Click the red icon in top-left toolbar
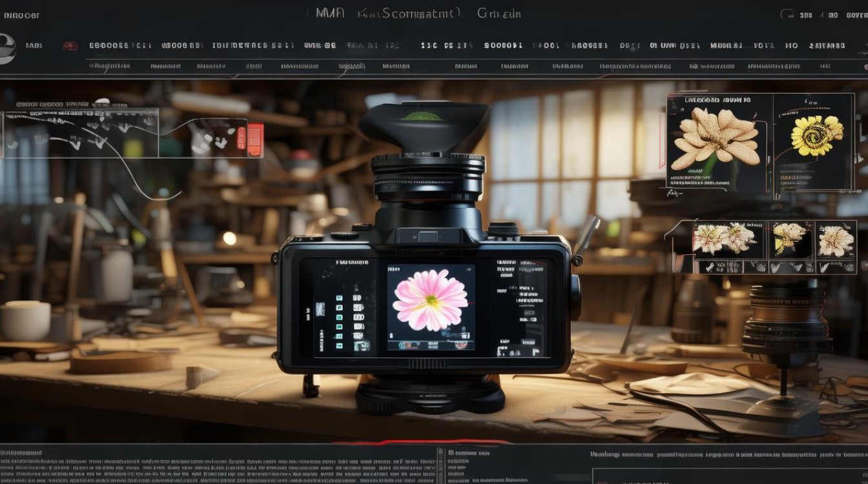This screenshot has width=868, height=484. click(70, 46)
